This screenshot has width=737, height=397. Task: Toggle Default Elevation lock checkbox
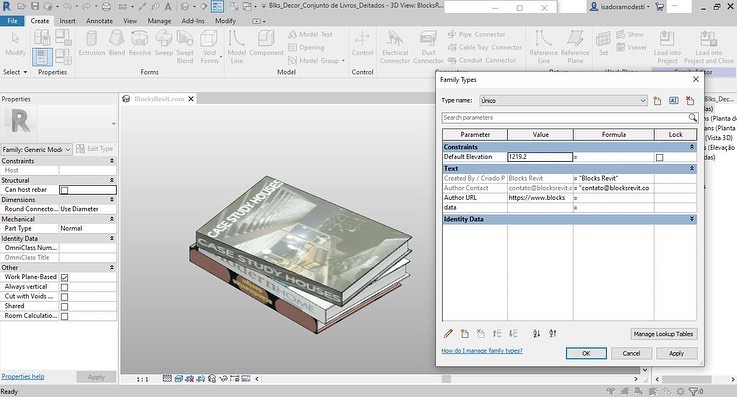(x=659, y=157)
